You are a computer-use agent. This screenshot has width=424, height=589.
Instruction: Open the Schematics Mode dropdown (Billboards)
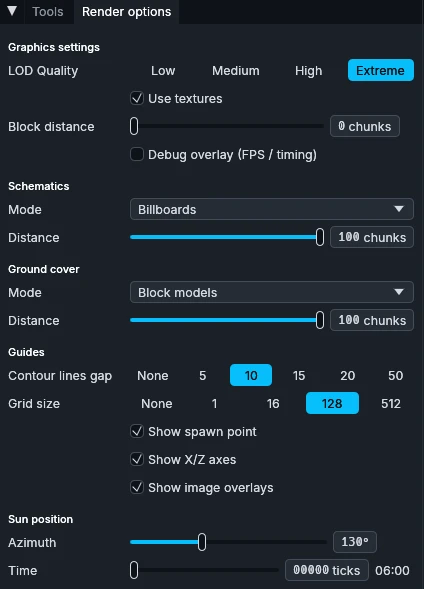(272, 209)
